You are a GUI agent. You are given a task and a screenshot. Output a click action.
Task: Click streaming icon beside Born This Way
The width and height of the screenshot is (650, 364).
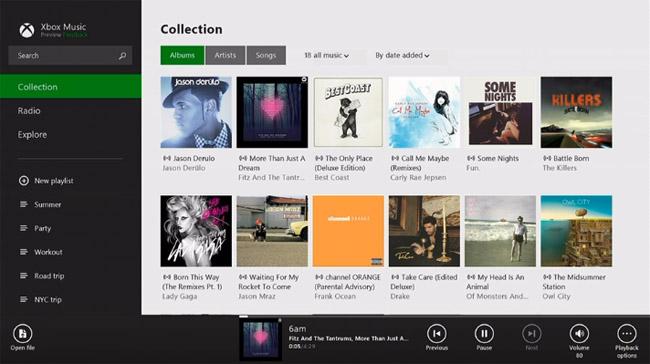pos(167,277)
